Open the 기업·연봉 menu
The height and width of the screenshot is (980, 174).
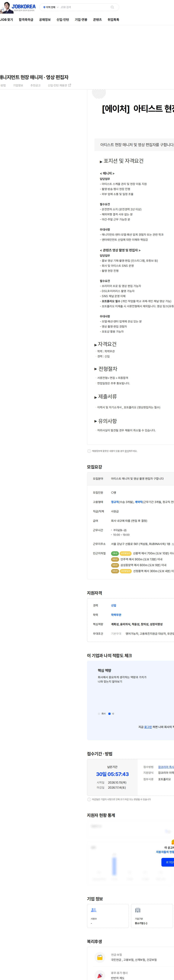coord(81,20)
